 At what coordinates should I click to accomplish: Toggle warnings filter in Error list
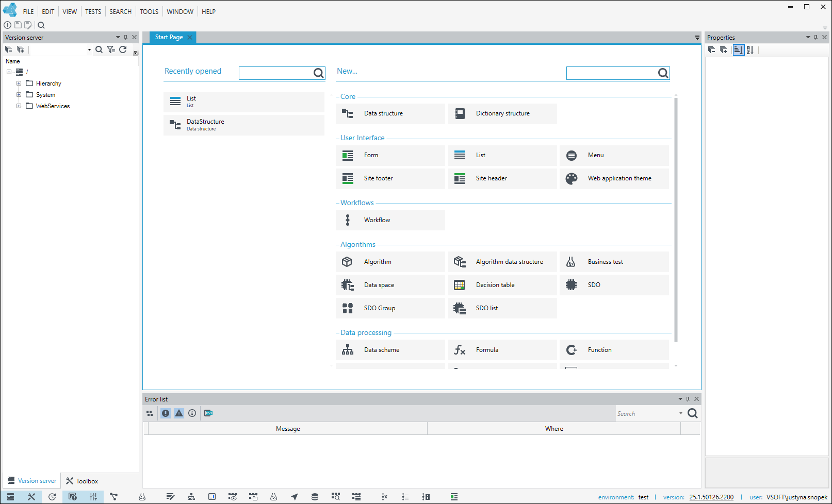coord(179,413)
